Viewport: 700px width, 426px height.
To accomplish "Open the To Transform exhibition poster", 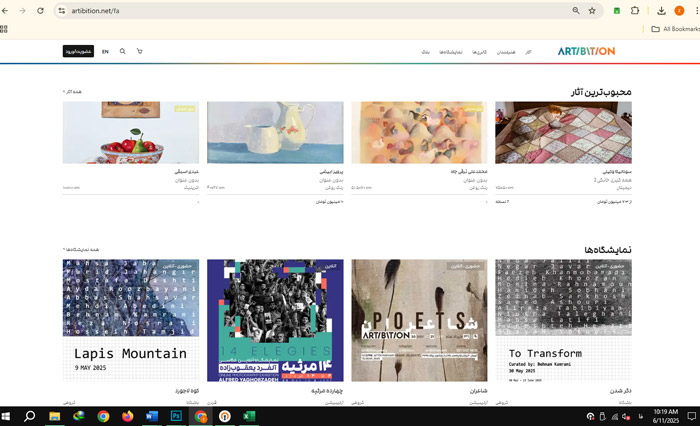I will tap(563, 320).
